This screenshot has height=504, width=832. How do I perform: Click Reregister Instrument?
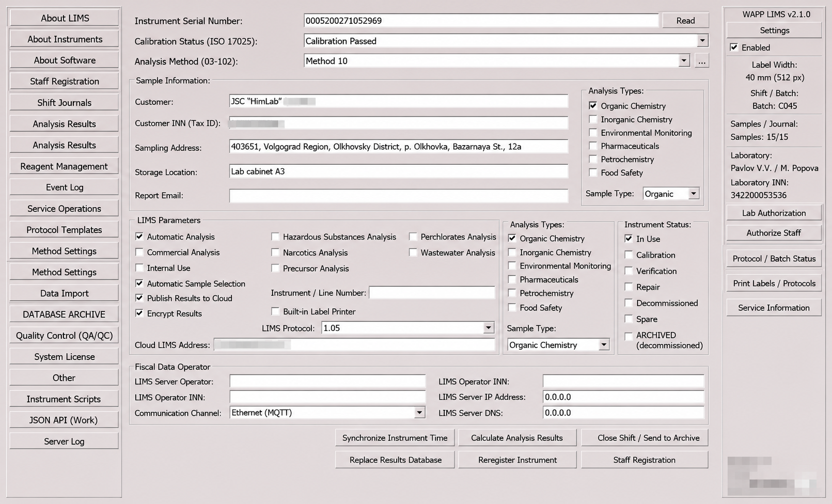(517, 460)
